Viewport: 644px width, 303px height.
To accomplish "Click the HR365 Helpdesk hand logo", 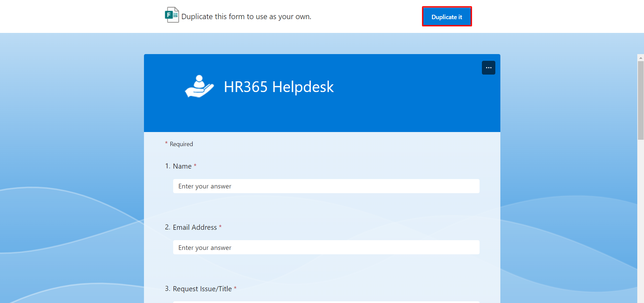I will point(199,86).
